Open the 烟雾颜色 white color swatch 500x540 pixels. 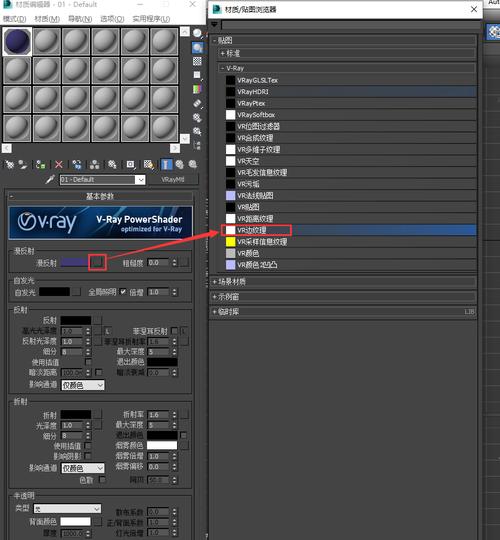click(x=162, y=446)
